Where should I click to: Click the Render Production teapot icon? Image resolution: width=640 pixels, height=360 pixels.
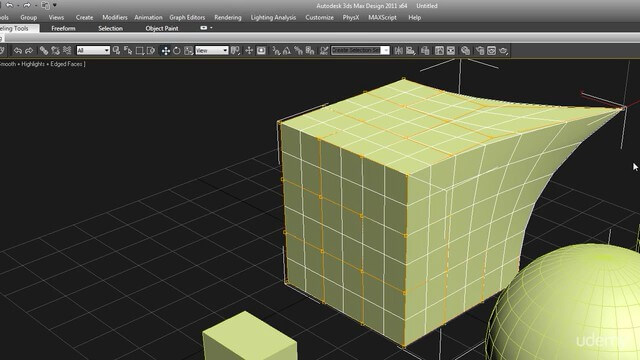tap(503, 51)
